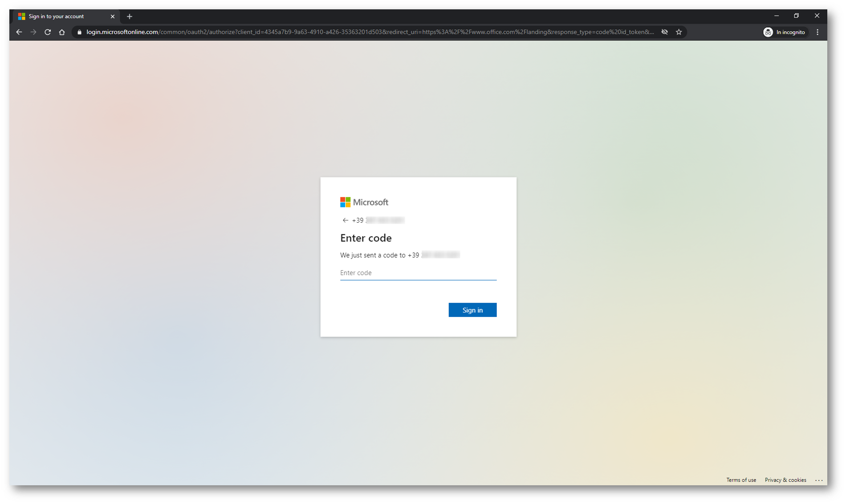Open the footer ellipsis more options
This screenshot has width=846, height=504.
[819, 480]
